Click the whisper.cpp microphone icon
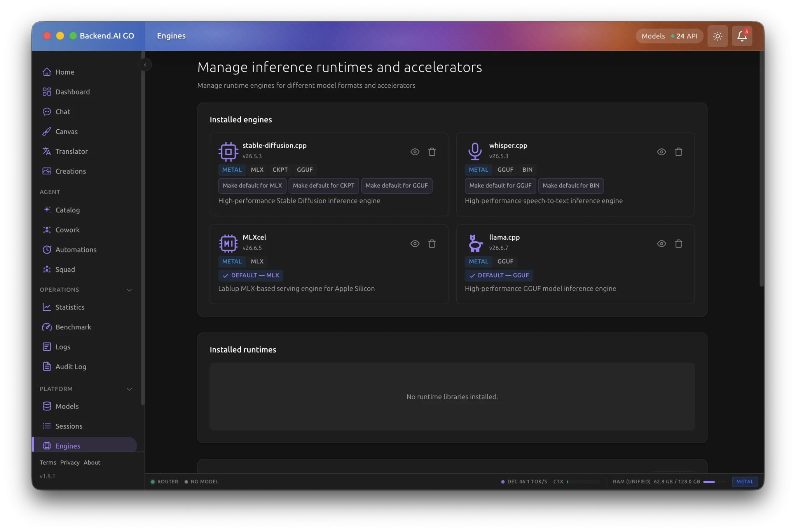Viewport: 796px width, 532px height. 475,151
